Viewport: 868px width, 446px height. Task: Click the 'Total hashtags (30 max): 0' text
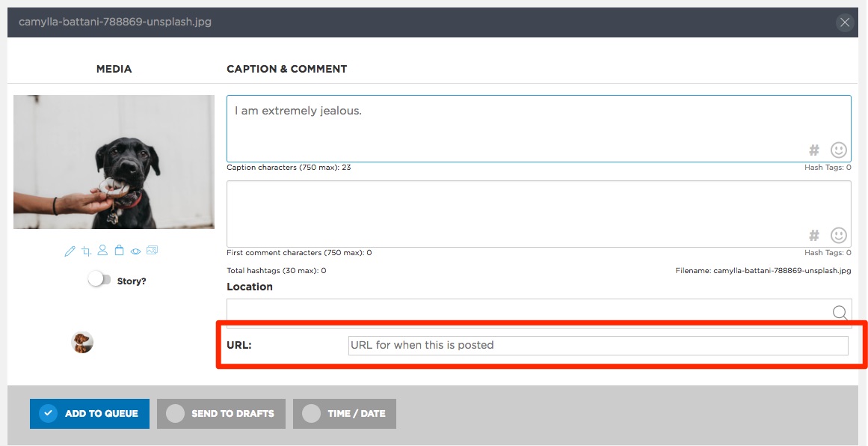276,271
